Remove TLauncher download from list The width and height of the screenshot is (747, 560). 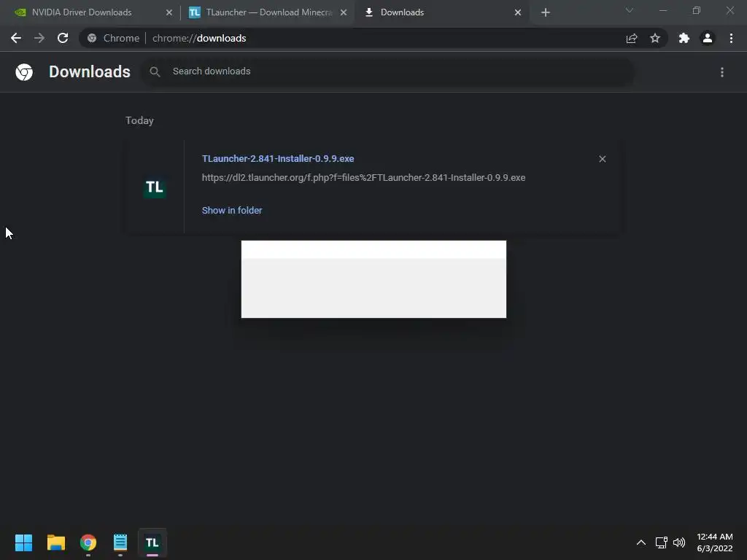tap(602, 159)
